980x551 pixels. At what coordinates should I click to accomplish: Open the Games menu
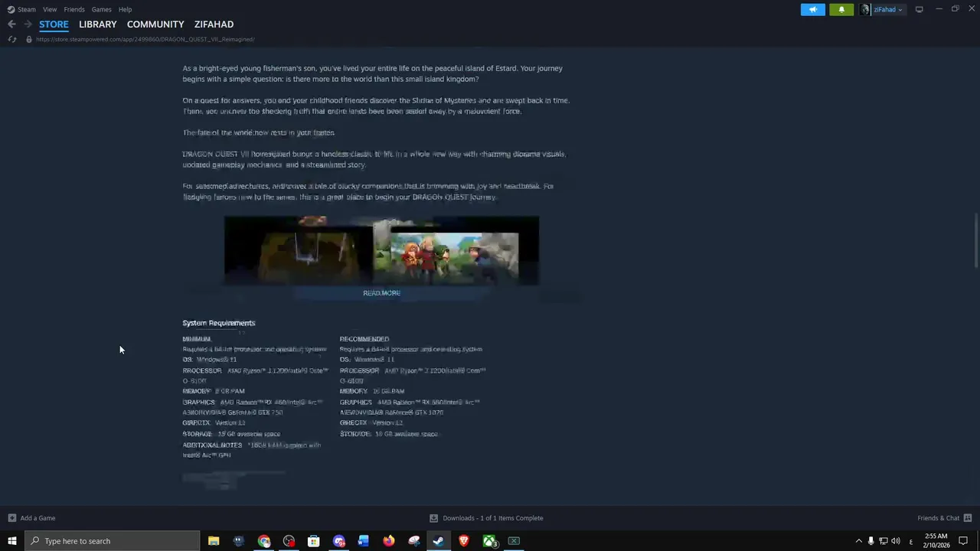(101, 9)
